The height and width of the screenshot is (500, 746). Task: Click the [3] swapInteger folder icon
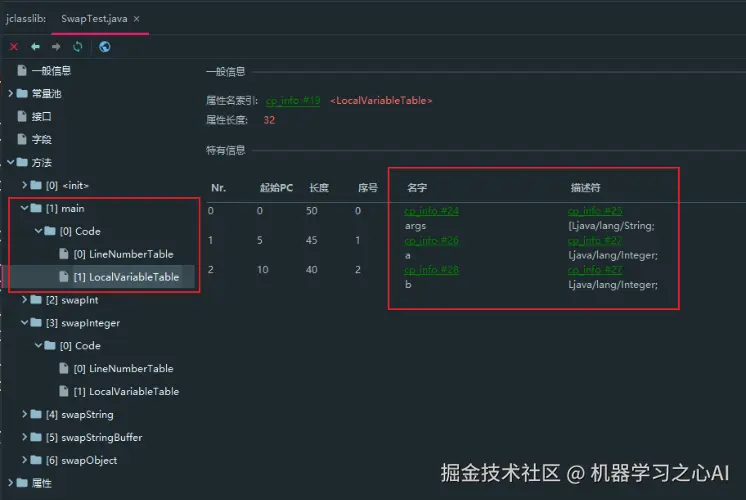click(36, 323)
